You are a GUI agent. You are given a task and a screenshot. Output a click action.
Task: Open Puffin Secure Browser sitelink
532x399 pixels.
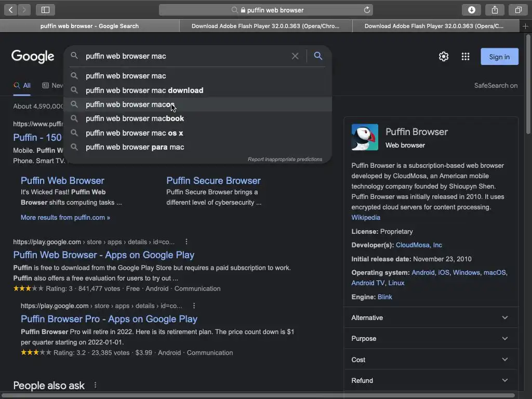tap(214, 180)
